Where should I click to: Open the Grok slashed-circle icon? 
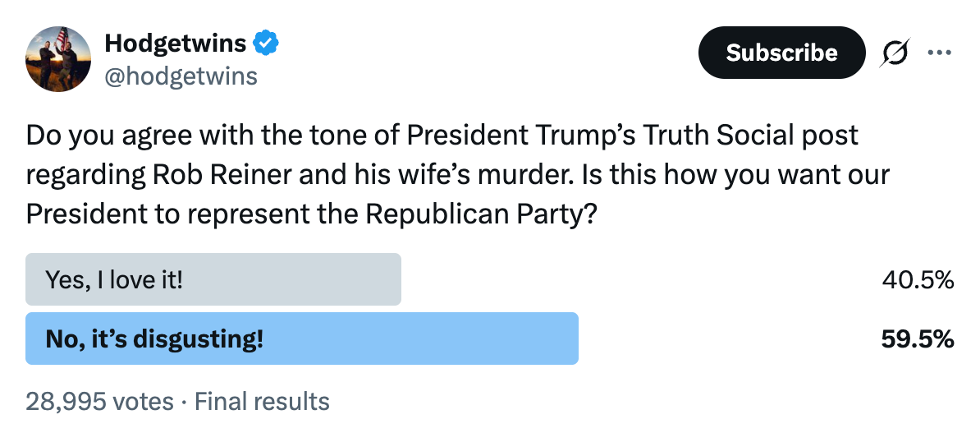coord(895,53)
